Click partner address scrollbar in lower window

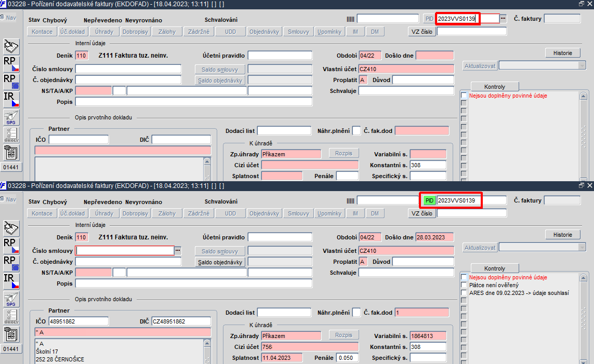[x=207, y=350]
